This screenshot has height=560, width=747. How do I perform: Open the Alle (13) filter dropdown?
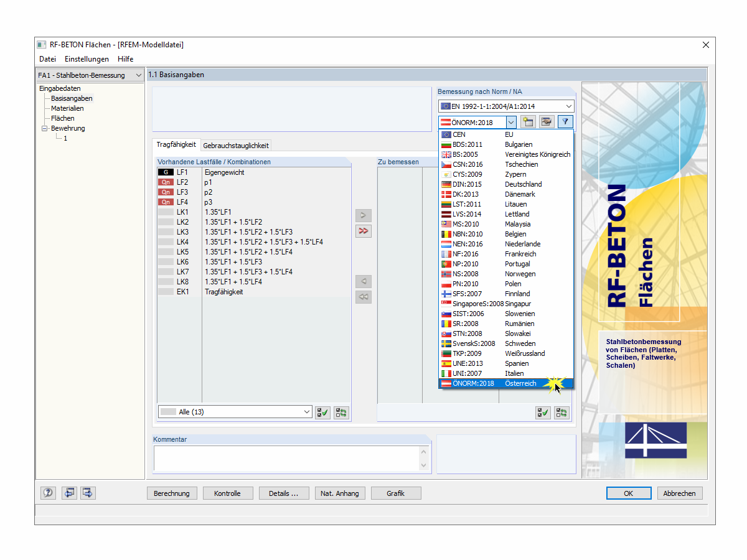click(235, 412)
